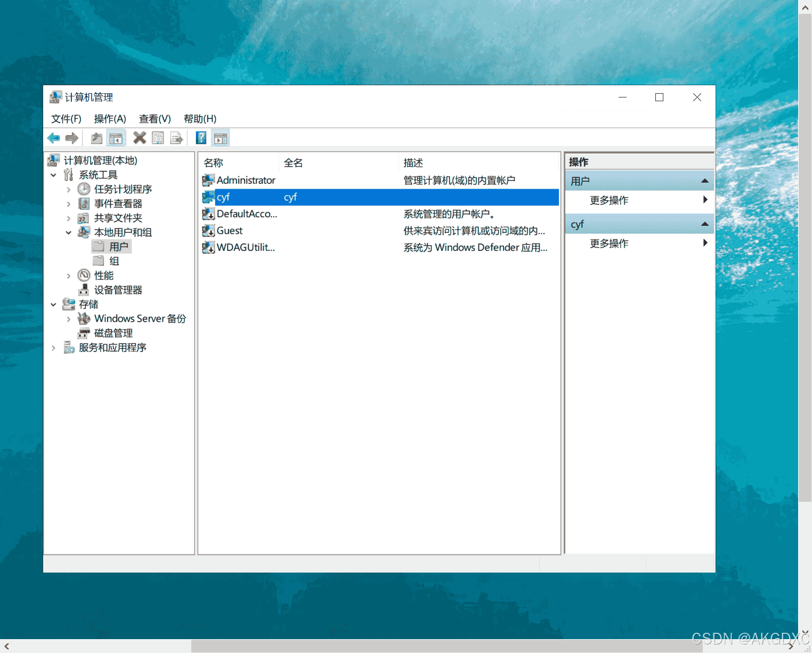The image size is (812, 653).
Task: Expand the 任务计划程序 node
Action: 69,190
